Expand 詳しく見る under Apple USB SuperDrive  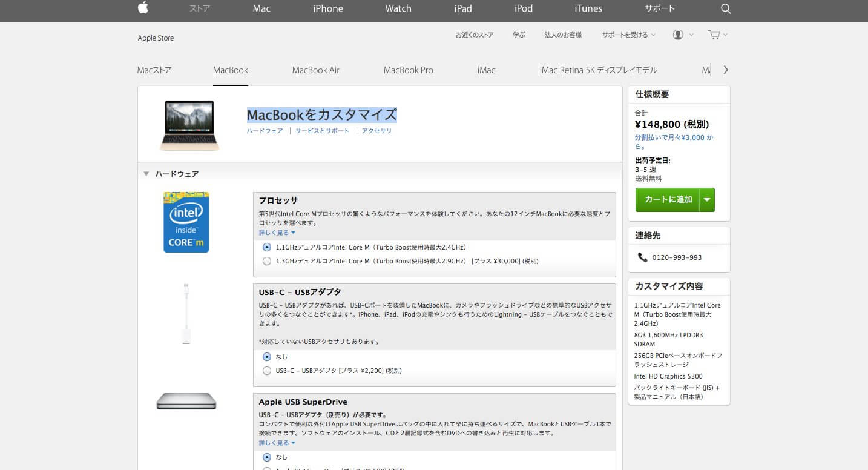click(x=277, y=443)
